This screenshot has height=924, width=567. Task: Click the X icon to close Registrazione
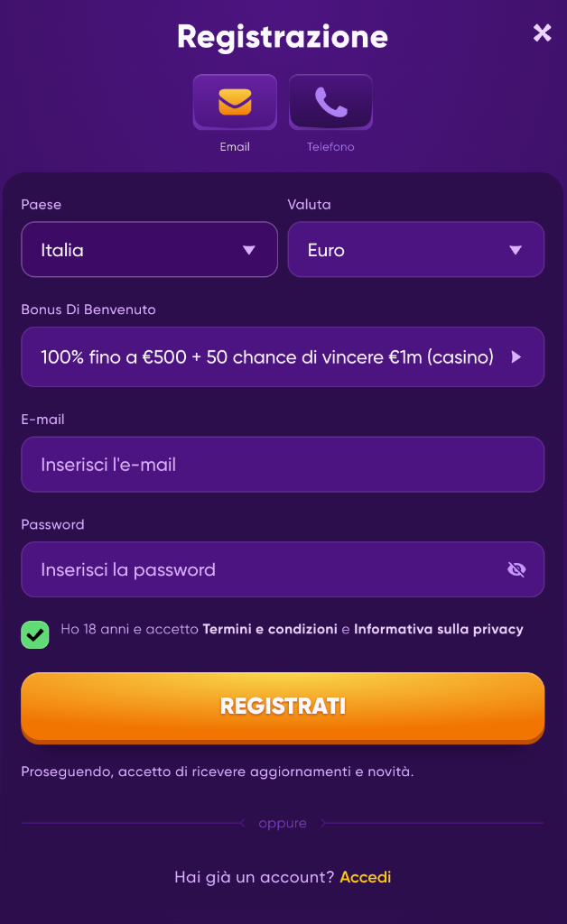tap(542, 32)
